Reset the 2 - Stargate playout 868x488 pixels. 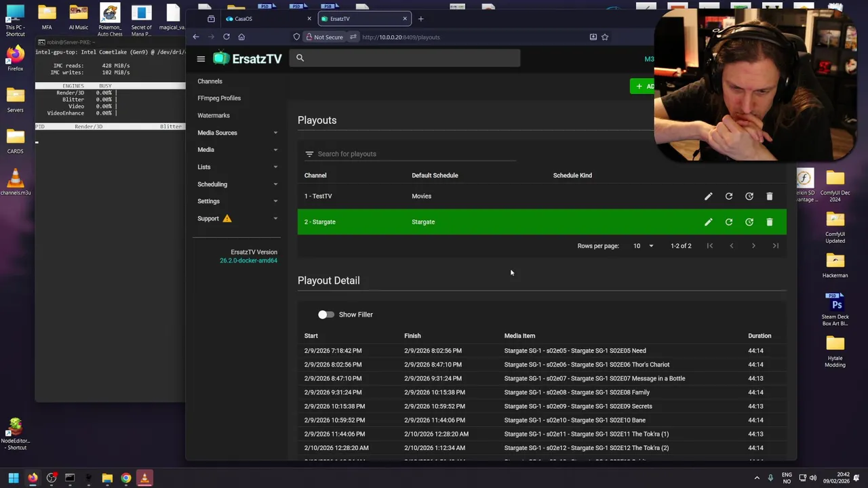729,222
